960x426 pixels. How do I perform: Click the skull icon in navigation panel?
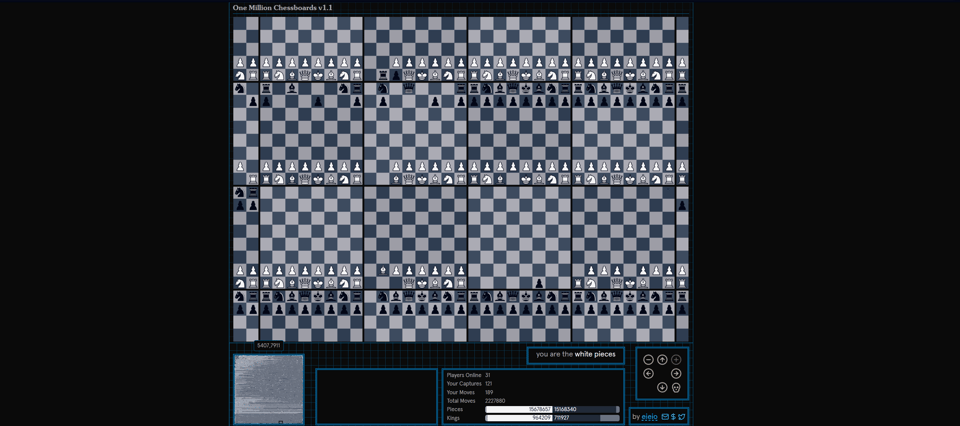point(676,388)
